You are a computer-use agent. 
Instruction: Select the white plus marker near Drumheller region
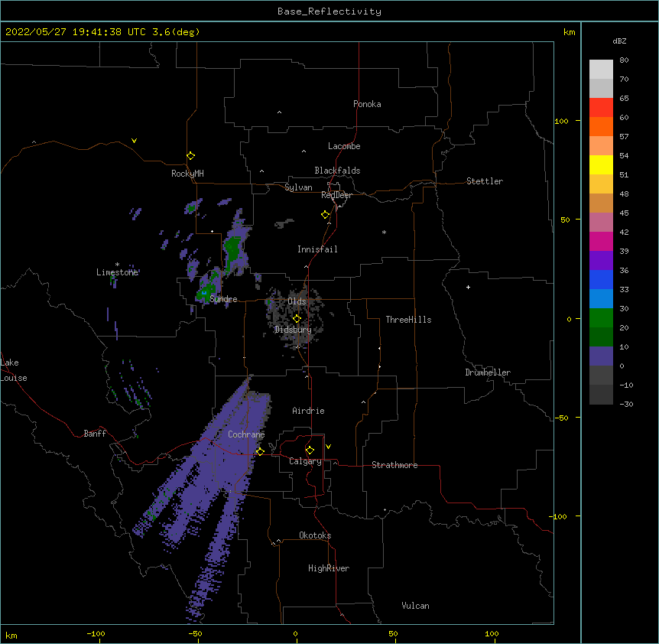click(x=468, y=287)
